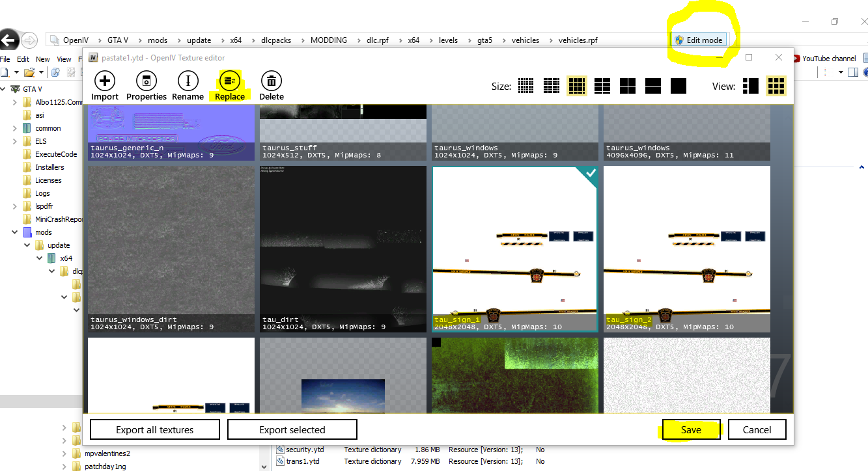Select the tau_sign_2 texture thumbnail

(686, 249)
